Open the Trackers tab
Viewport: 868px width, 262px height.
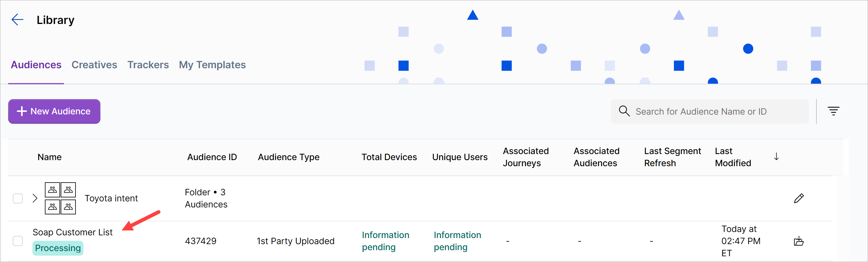coord(148,65)
